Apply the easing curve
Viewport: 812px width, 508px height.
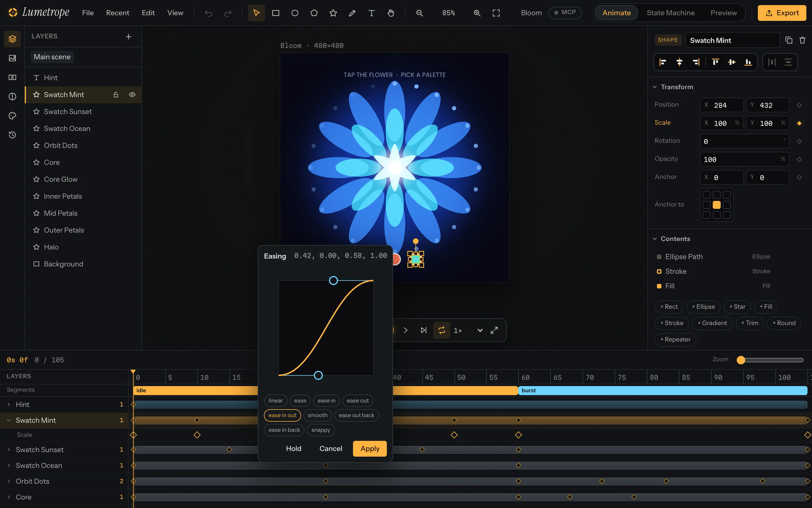tap(370, 448)
